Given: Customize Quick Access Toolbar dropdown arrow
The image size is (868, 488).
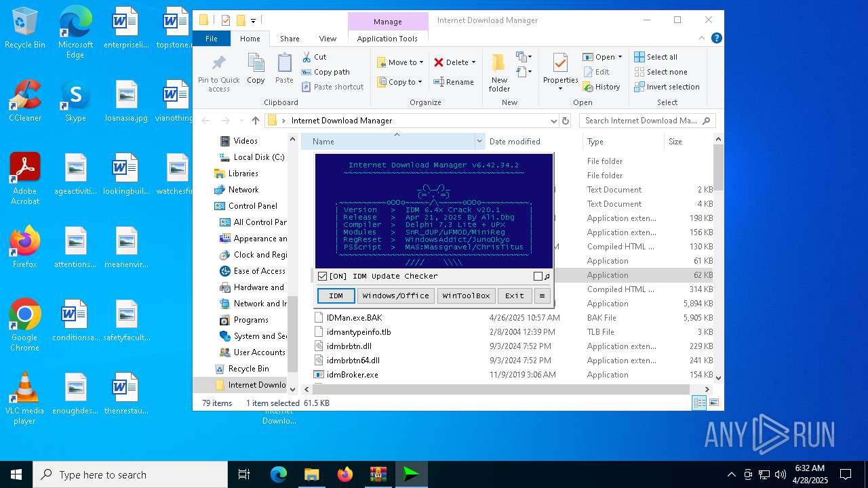Looking at the screenshot, I should [x=253, y=20].
